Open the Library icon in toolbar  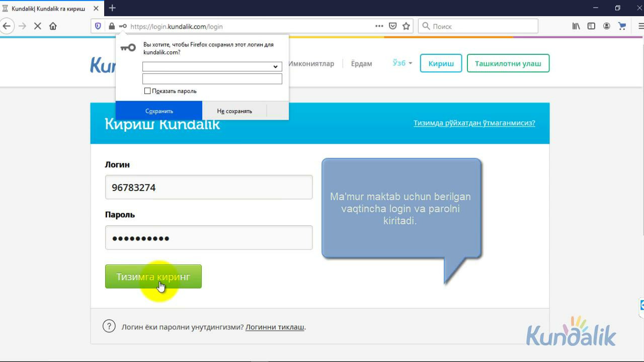point(576,26)
